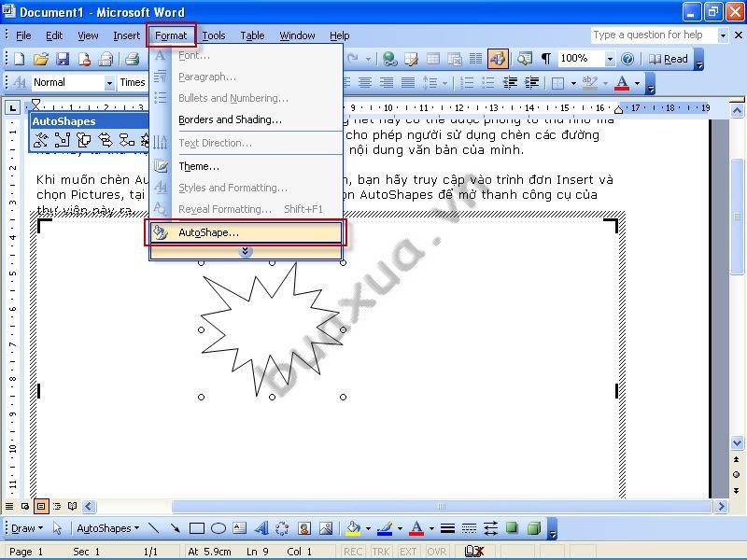747x560 pixels.
Task: Toggle OVR overtype mode in status bar
Action: click(x=437, y=552)
